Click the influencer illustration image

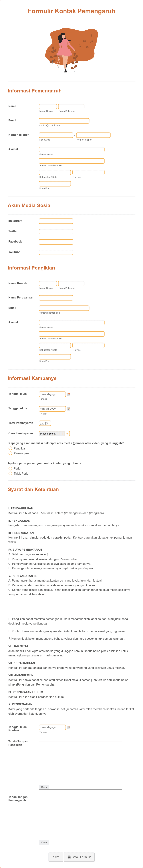tap(72, 50)
